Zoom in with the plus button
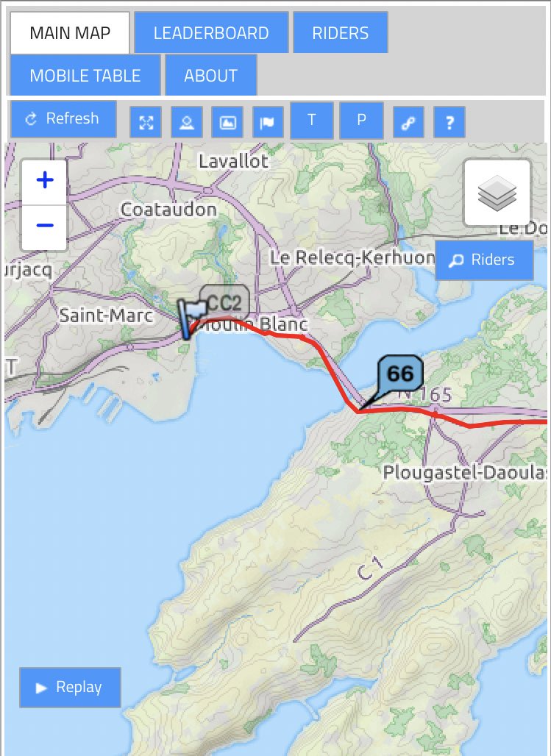The width and height of the screenshot is (551, 756). pos(44,182)
